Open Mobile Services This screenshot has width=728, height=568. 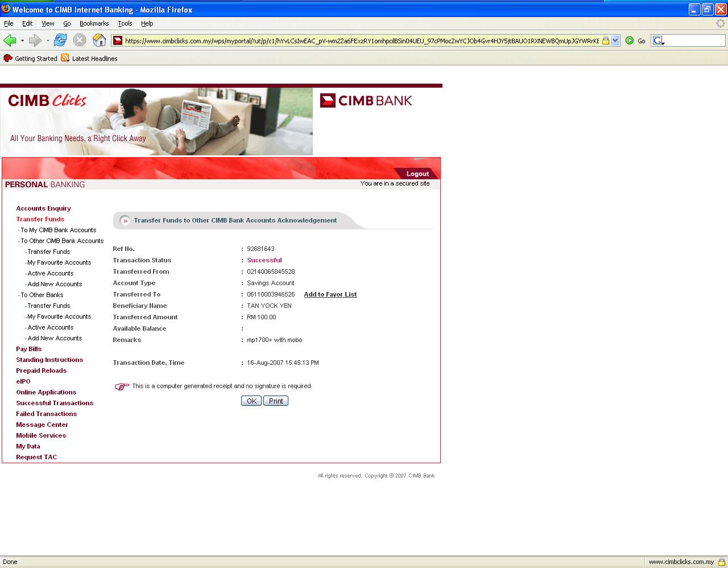[x=41, y=435]
